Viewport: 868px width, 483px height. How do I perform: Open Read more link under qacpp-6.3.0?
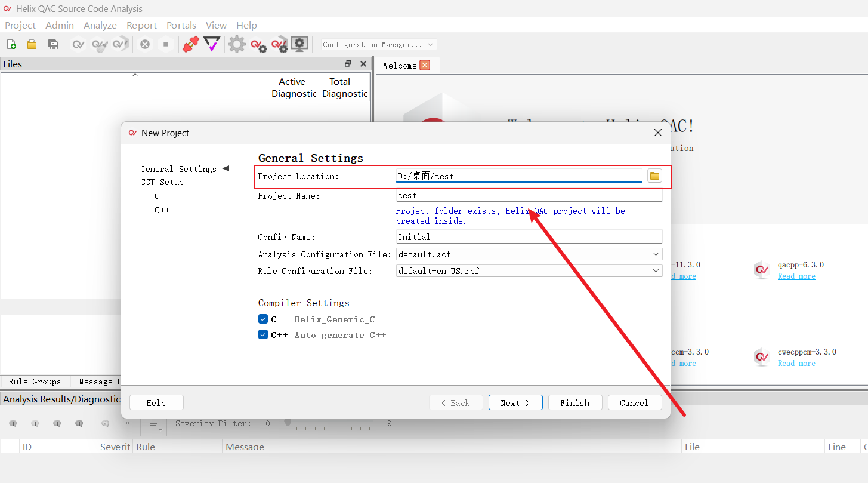coord(796,276)
